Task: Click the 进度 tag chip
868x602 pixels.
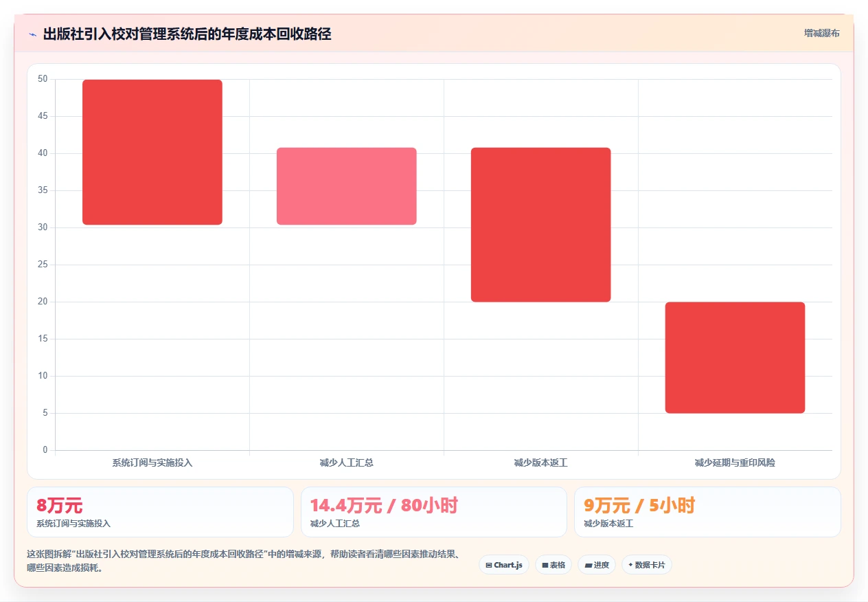Action: click(597, 565)
